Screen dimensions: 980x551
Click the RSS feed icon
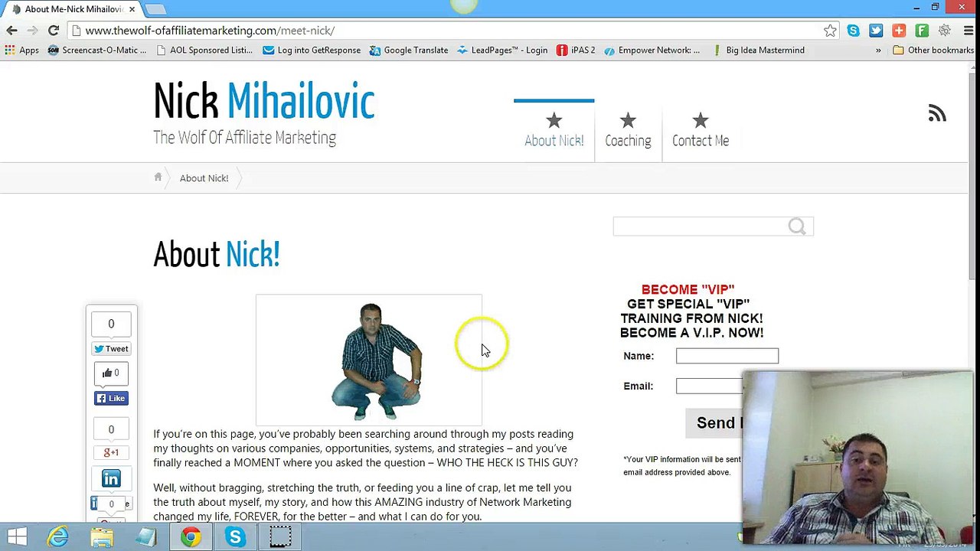937,114
